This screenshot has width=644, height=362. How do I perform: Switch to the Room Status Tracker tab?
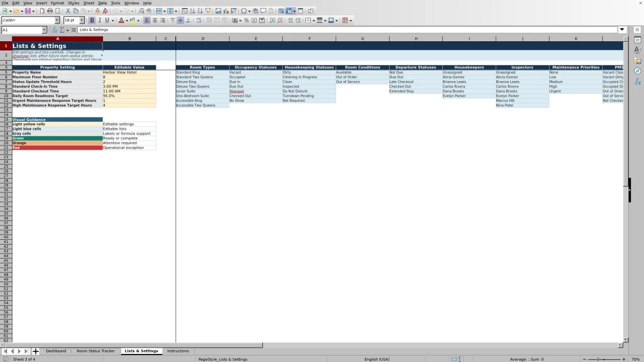[x=96, y=351]
